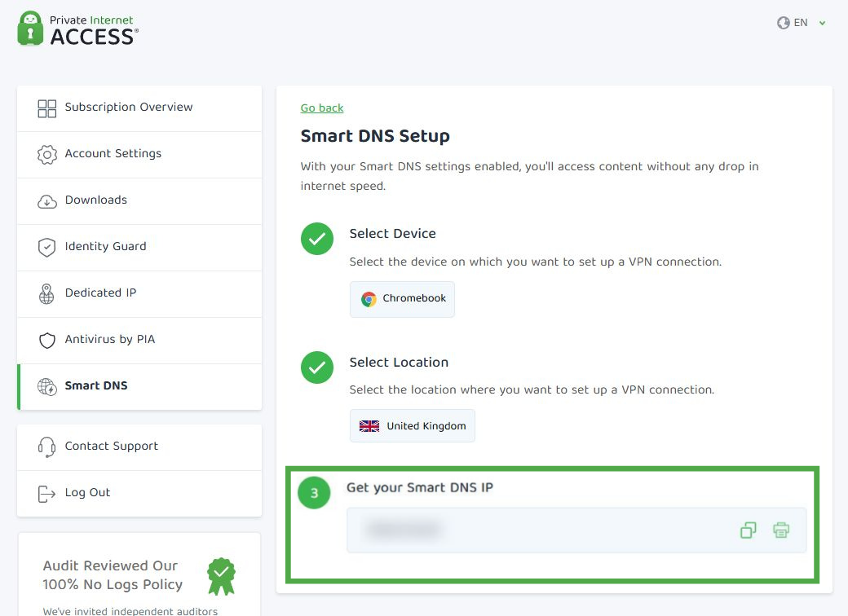Click the Select Location green checkmark

[x=317, y=367]
